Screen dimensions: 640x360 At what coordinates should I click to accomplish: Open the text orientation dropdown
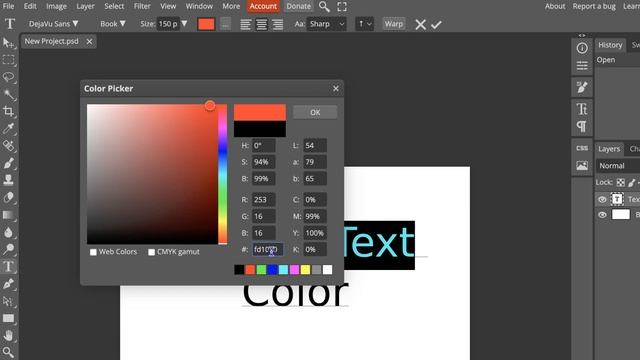point(364,24)
